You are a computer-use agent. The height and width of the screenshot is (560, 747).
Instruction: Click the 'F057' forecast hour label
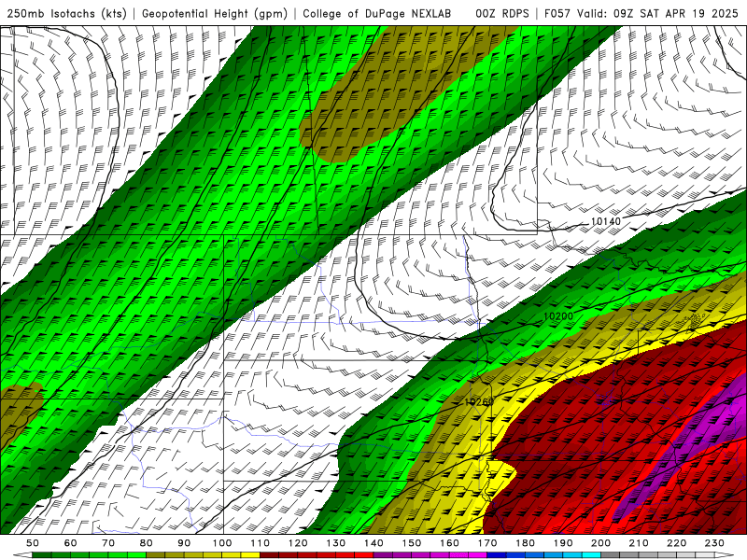[x=557, y=13]
